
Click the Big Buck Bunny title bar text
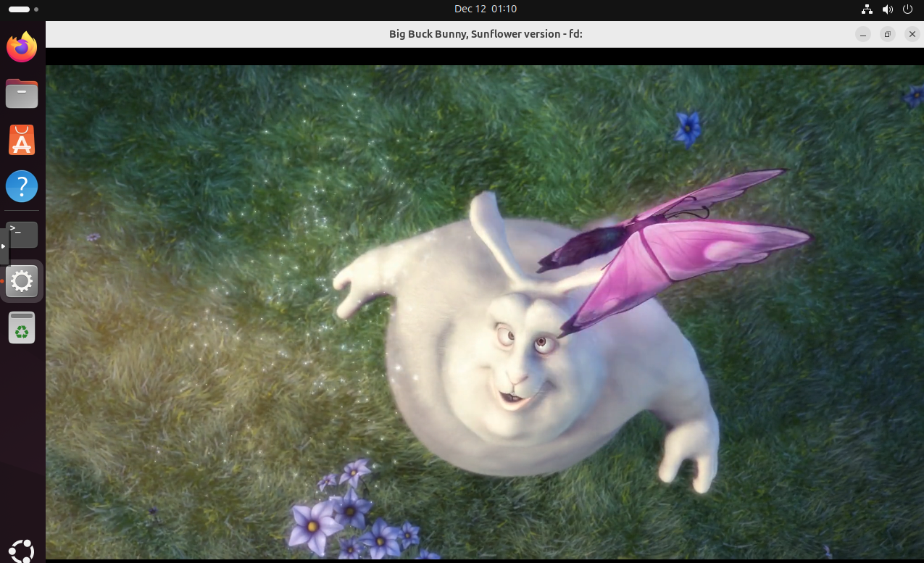coord(486,34)
